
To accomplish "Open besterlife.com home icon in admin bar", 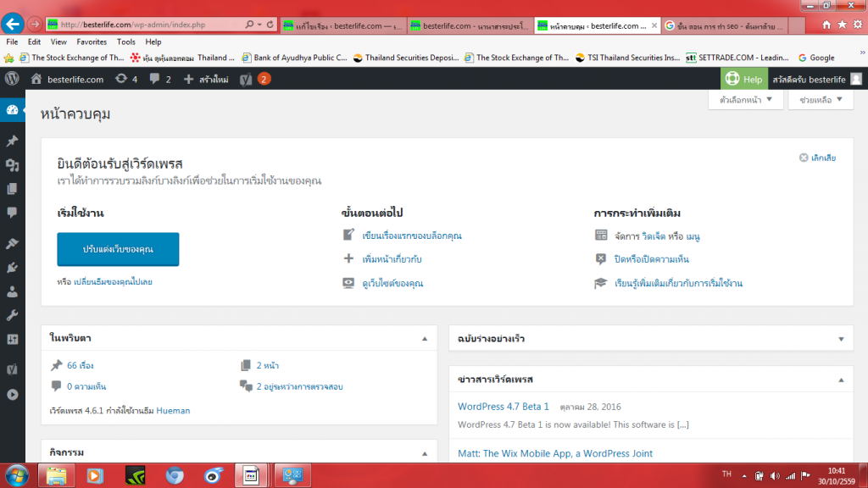I will (x=36, y=79).
